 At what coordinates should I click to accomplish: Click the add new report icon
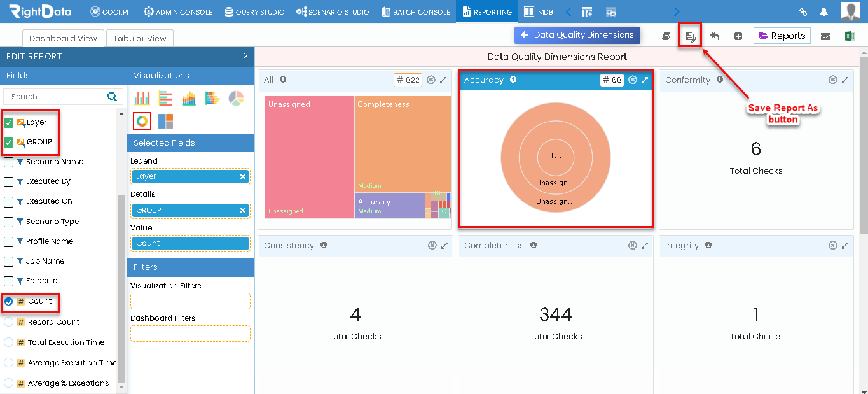coord(738,36)
